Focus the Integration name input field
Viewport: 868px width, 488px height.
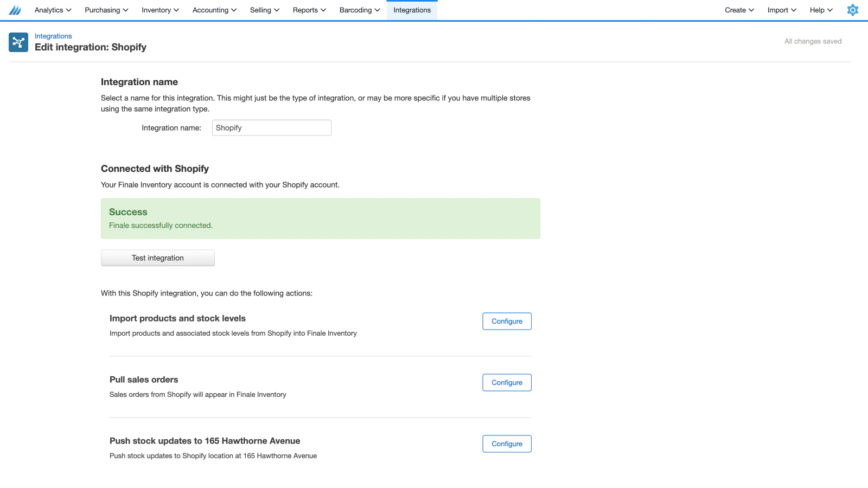pos(272,128)
